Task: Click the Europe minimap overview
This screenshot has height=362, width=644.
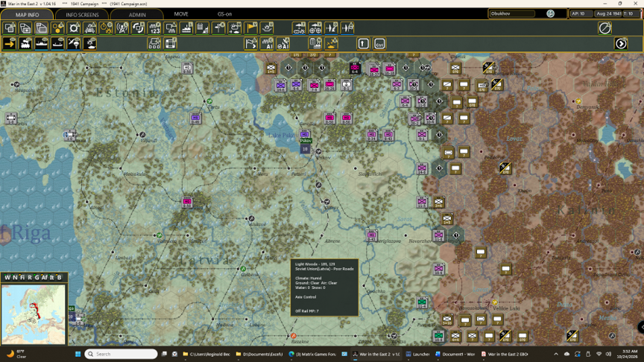Action: coord(34,314)
